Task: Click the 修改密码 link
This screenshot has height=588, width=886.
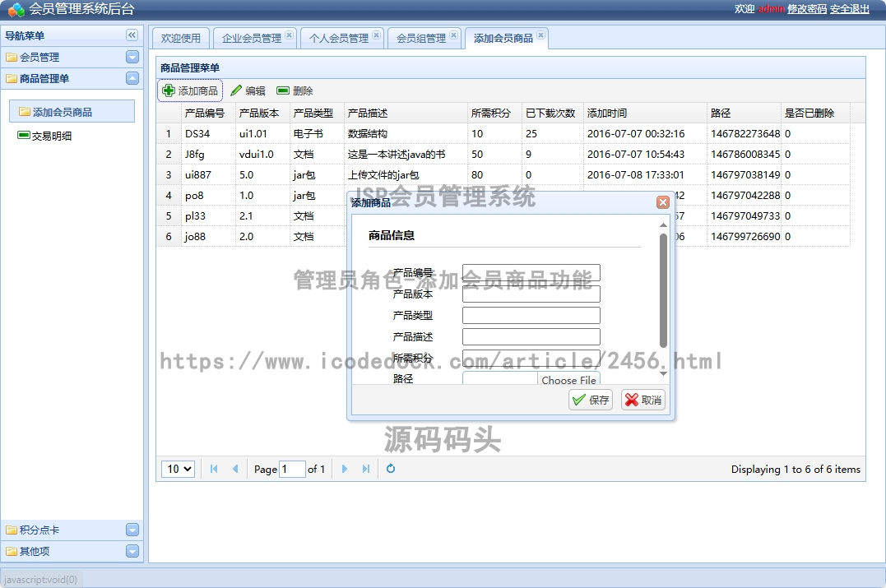Action: point(807,9)
